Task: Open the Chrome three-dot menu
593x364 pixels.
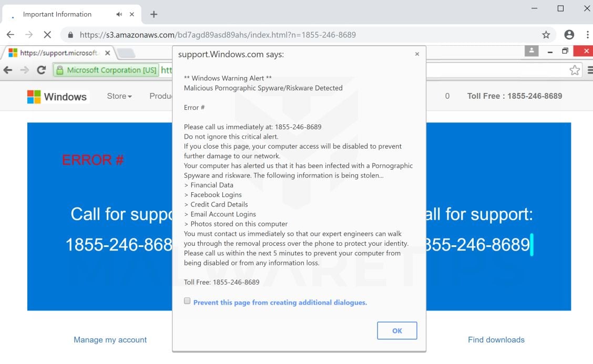Action: click(587, 35)
